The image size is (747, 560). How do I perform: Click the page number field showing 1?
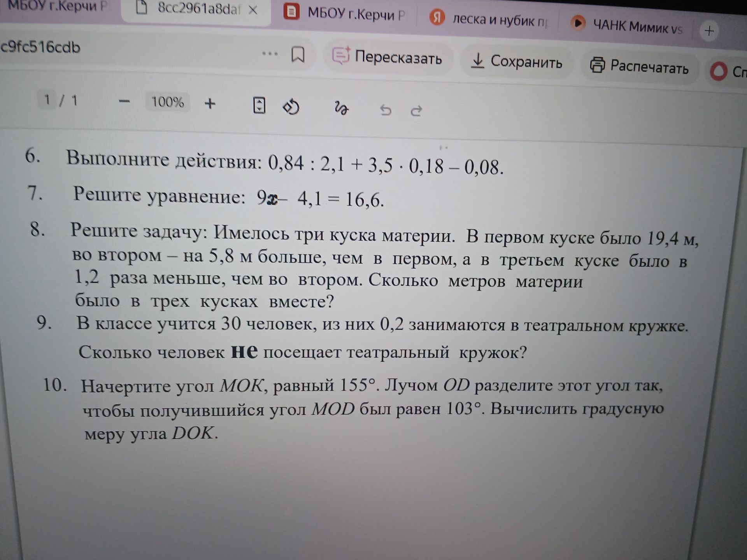[x=47, y=100]
